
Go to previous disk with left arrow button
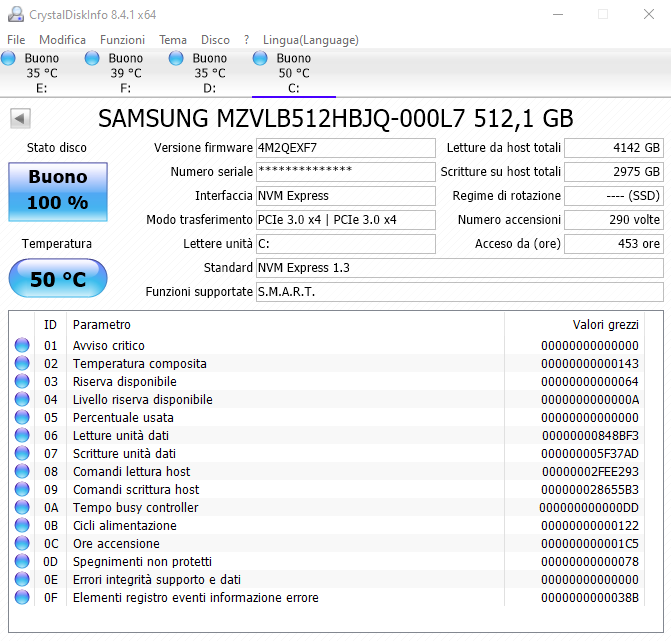(x=20, y=119)
